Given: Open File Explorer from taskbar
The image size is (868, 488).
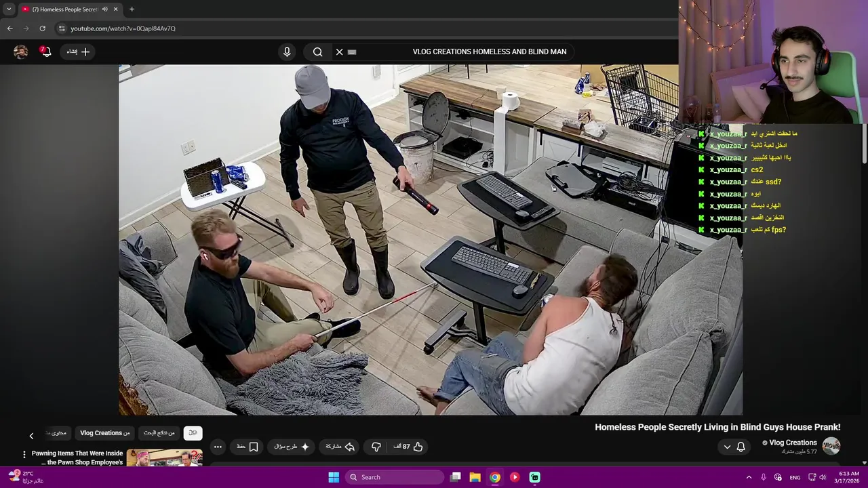Looking at the screenshot, I should [x=475, y=477].
